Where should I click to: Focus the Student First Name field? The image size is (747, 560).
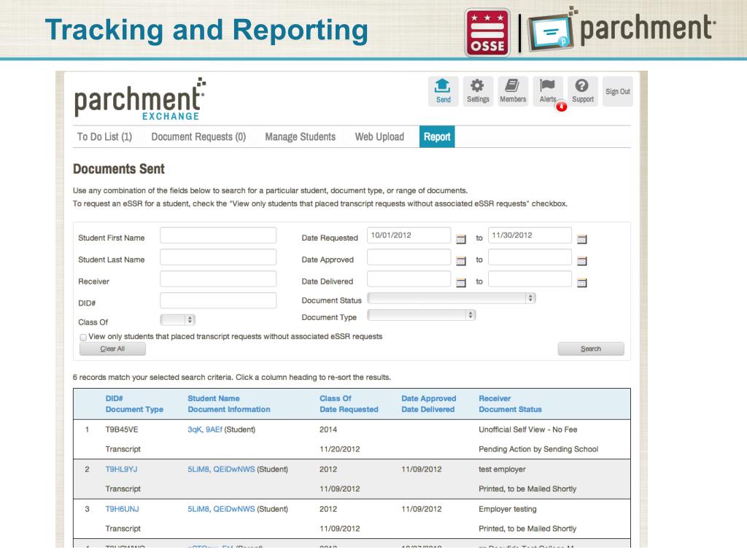(x=218, y=236)
